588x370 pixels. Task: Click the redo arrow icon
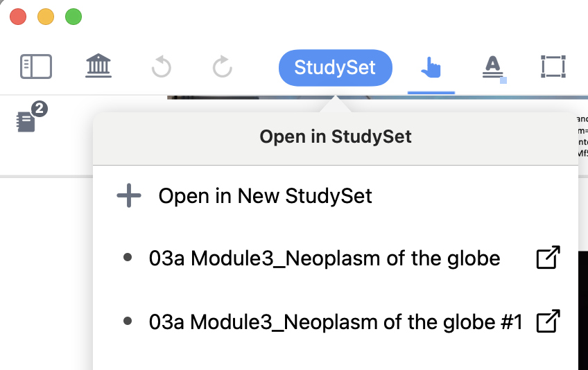click(x=222, y=67)
